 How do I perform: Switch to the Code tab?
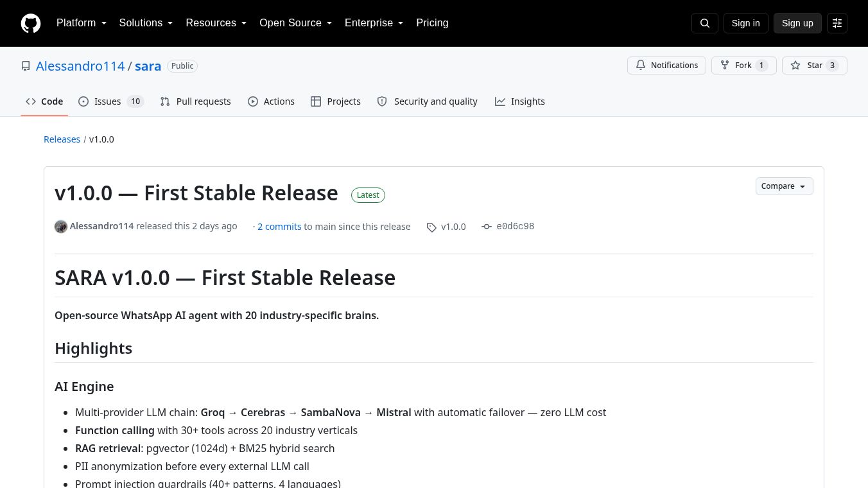point(44,101)
